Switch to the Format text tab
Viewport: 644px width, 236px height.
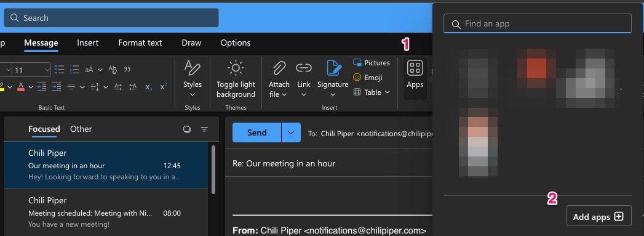pos(140,43)
